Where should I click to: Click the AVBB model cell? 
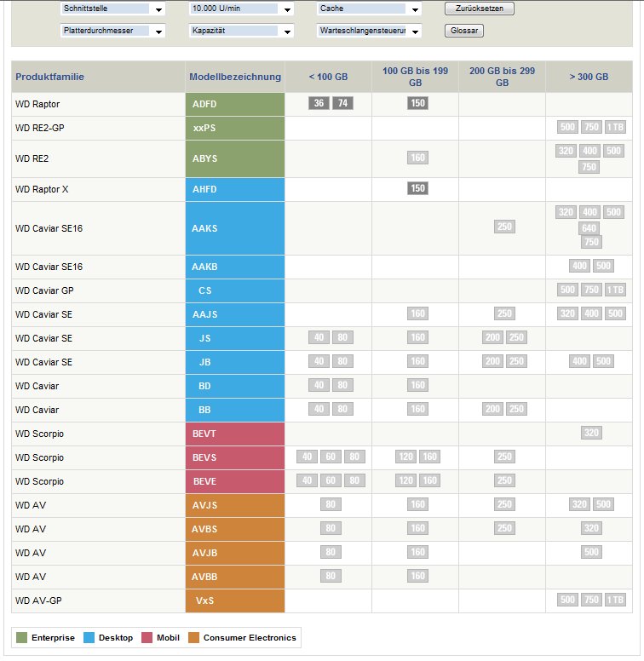click(235, 577)
